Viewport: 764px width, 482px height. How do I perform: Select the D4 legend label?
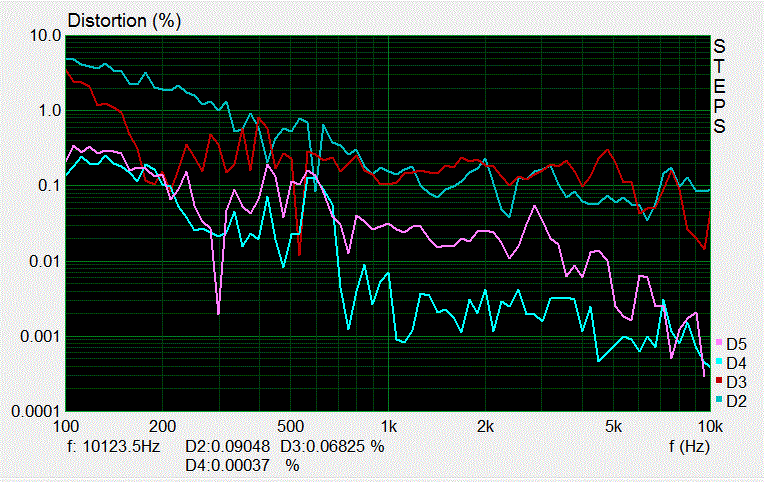point(736,363)
